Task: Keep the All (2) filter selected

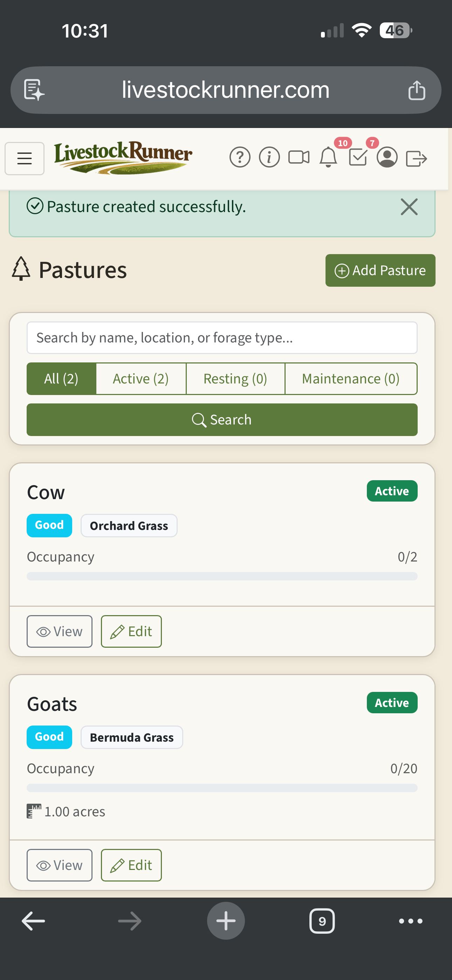Action: [x=61, y=378]
